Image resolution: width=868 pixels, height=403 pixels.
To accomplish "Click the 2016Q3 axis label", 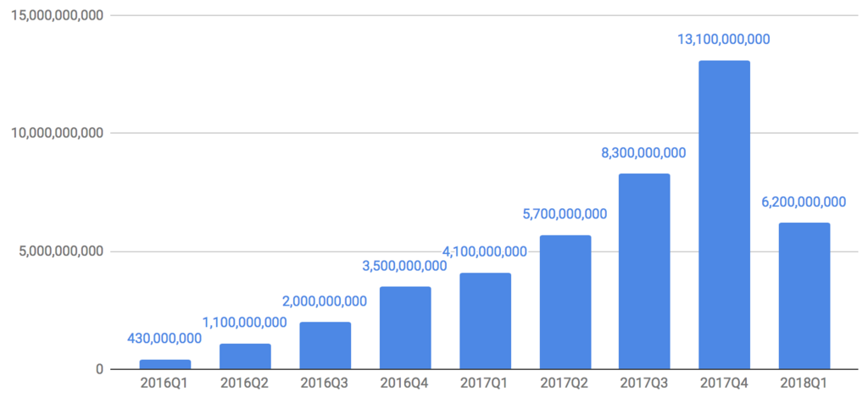I will click(325, 384).
